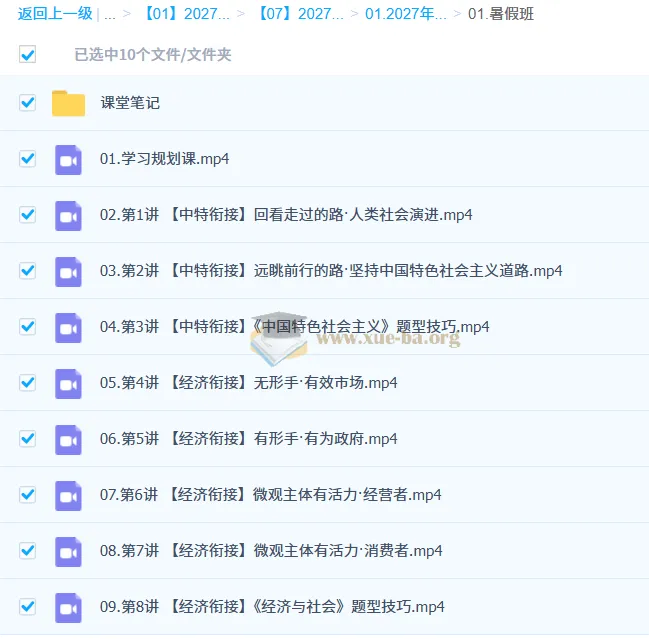Viewport: 649px width, 639px height.
Task: Navigate to 01.2027年... breadcrumb
Action: click(406, 14)
